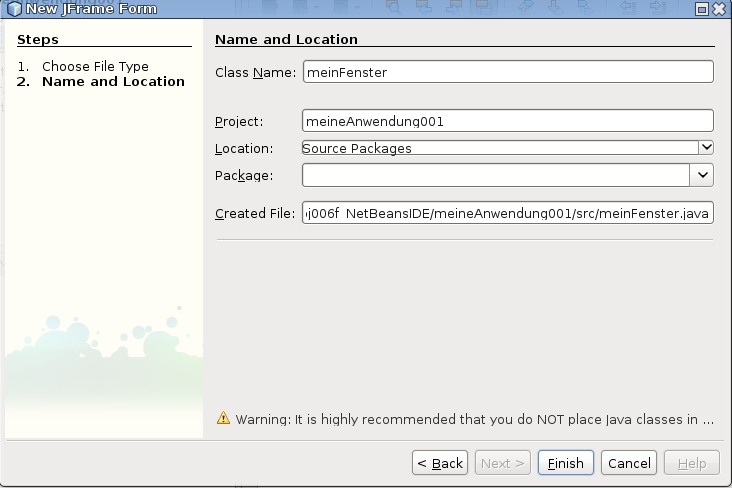Click the Class Name label
The height and width of the screenshot is (488, 732).
pyautogui.click(x=255, y=72)
